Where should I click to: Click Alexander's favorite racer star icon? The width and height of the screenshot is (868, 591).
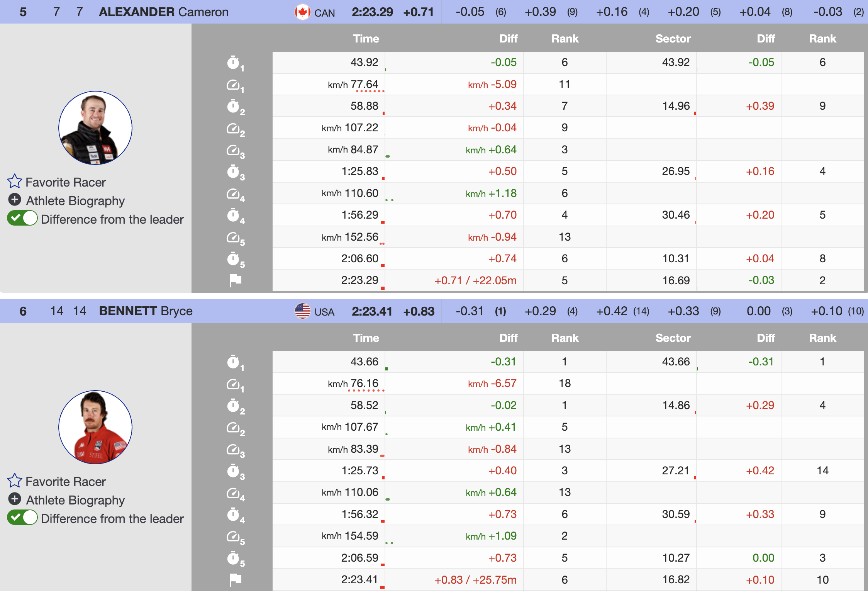point(15,181)
